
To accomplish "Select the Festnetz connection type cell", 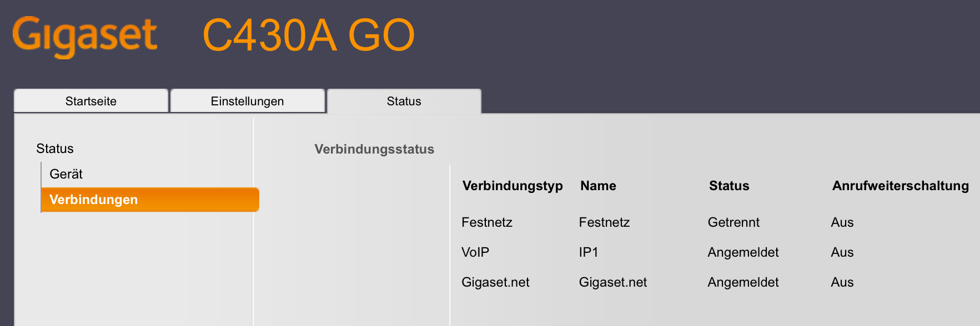I will point(487,222).
